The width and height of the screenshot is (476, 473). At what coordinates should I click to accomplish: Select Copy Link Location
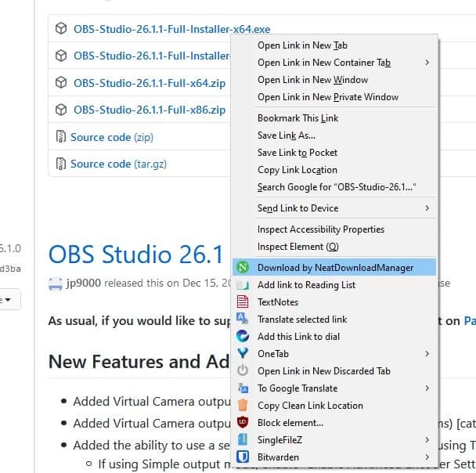(334, 170)
